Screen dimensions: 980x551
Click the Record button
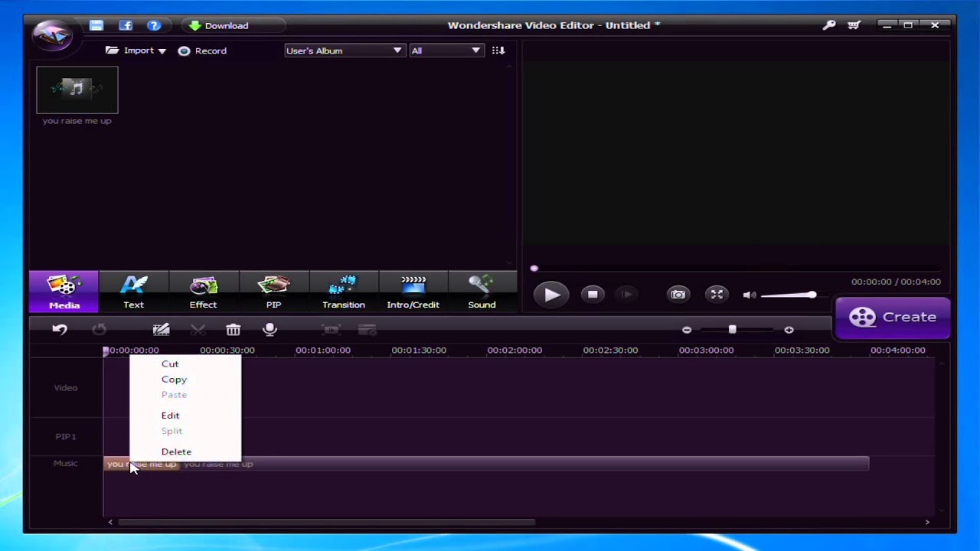click(x=202, y=51)
